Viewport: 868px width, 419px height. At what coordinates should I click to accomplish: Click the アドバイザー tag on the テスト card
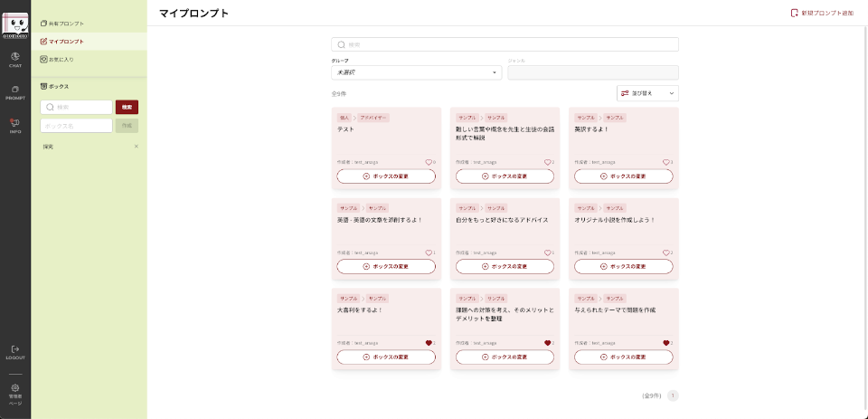[373, 118]
